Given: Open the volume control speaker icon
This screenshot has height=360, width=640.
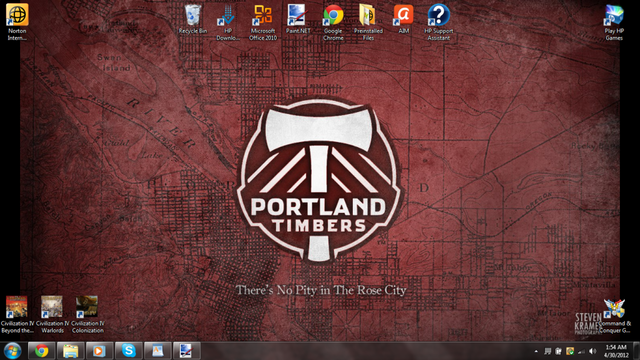Looking at the screenshot, I should tap(593, 351).
